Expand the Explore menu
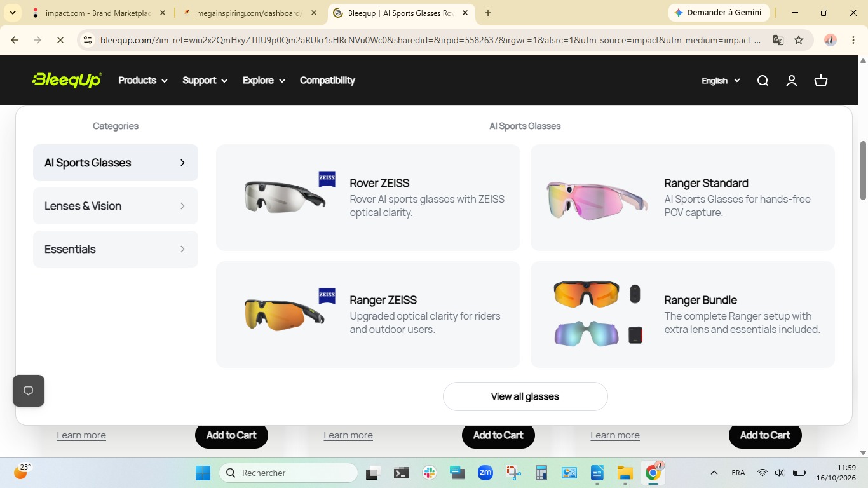Viewport: 868px width, 488px height. click(x=264, y=80)
